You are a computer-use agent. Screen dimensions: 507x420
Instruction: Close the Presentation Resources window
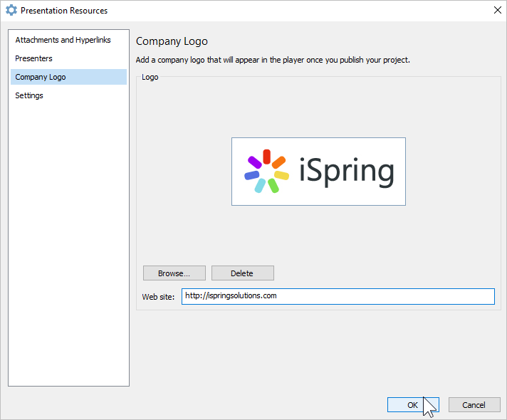(497, 11)
